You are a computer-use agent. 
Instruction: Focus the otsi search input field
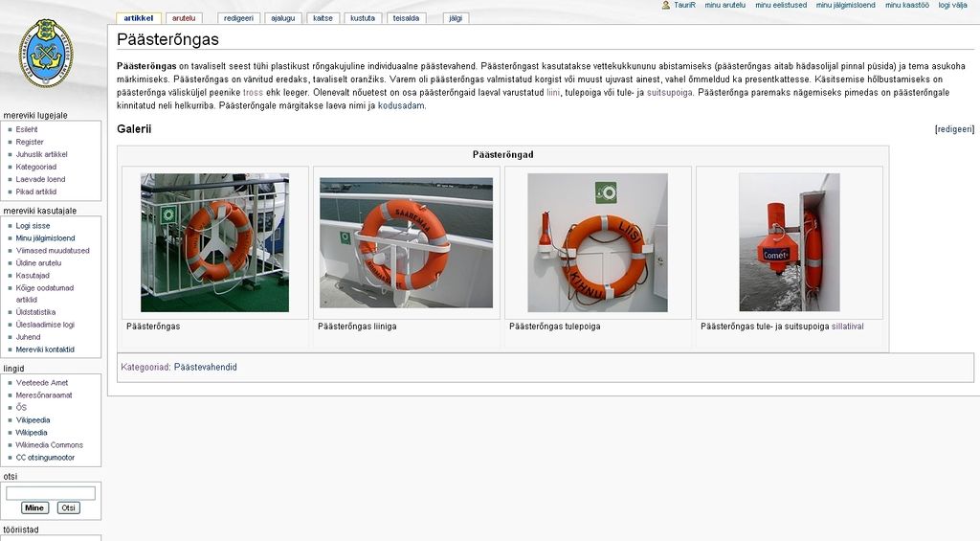click(x=51, y=493)
